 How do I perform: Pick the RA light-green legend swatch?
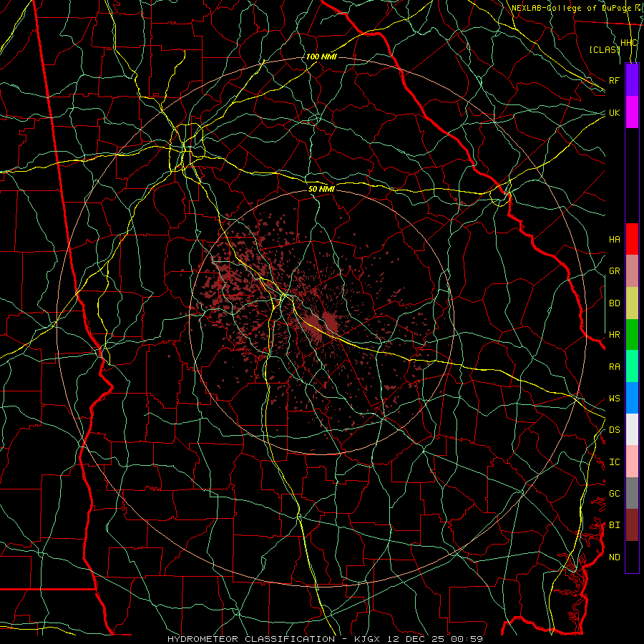[x=632, y=366]
